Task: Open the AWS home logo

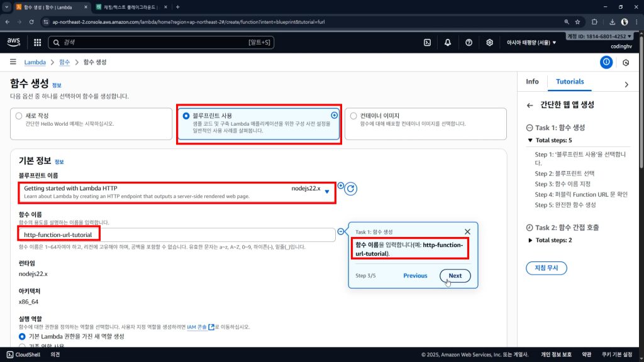Action: 14,42
